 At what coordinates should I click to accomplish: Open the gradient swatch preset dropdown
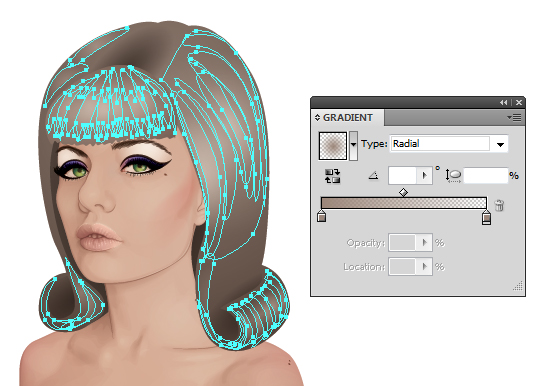pyautogui.click(x=353, y=146)
